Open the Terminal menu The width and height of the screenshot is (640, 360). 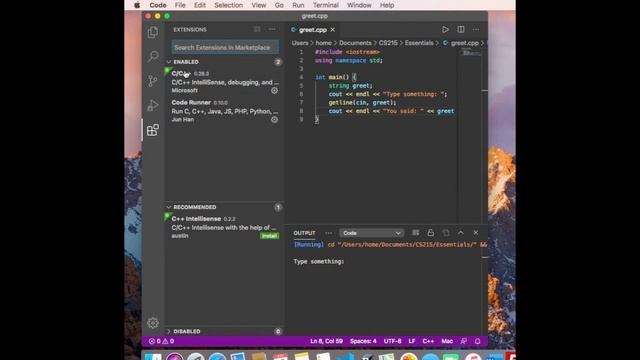pyautogui.click(x=326, y=5)
